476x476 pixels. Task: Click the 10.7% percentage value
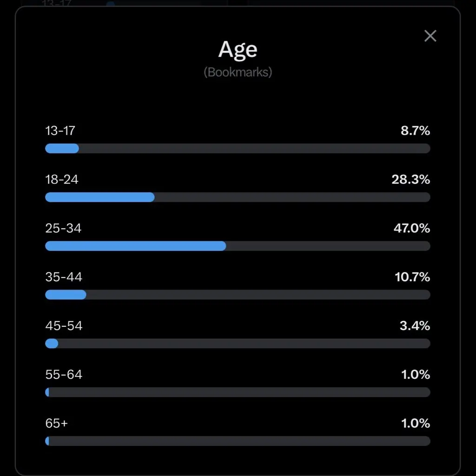[x=412, y=277]
